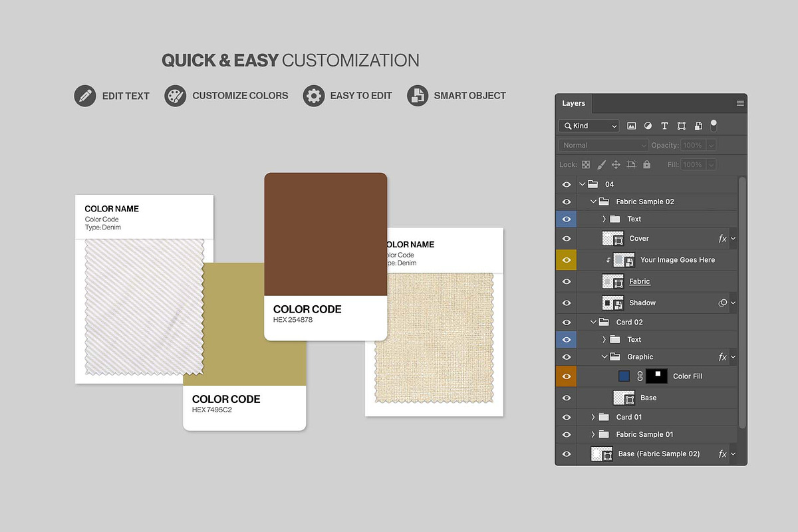Toggle visibility of Card 01 group

point(567,417)
